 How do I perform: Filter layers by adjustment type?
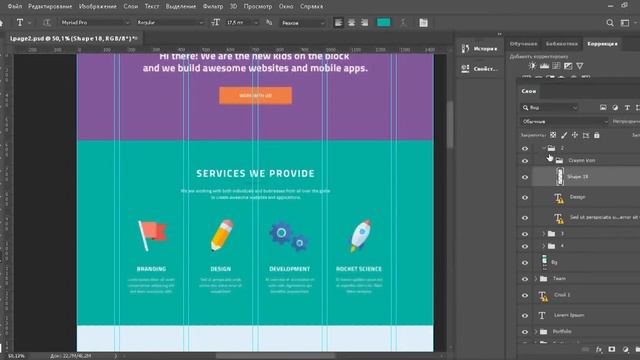pyautogui.click(x=615, y=107)
